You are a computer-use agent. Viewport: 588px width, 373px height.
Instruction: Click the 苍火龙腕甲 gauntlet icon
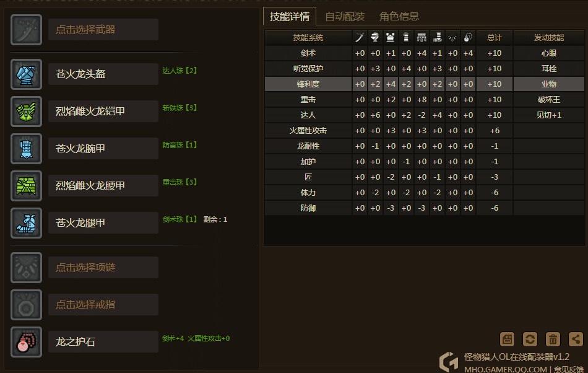(x=26, y=149)
